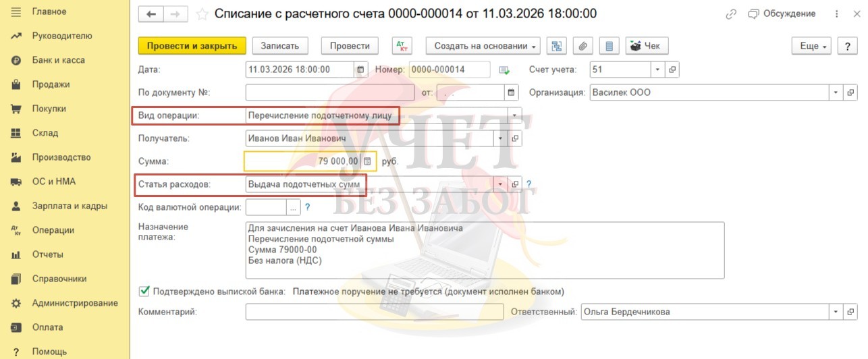Image resolution: width=868 pixels, height=359 pixels.
Task: Open calendar picker for Дата field
Action: [360, 70]
